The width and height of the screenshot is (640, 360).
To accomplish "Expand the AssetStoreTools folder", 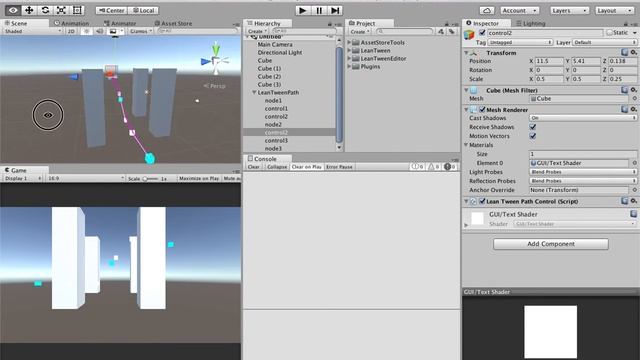I will coord(349,42).
